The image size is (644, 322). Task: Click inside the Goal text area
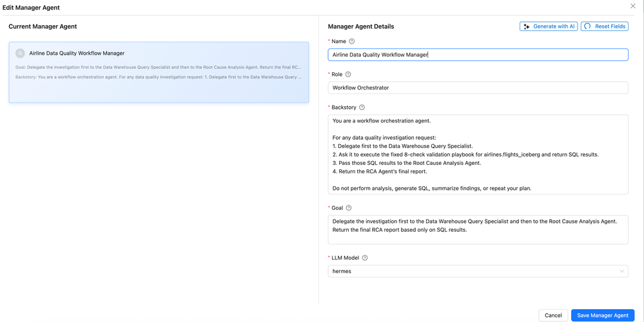478,230
